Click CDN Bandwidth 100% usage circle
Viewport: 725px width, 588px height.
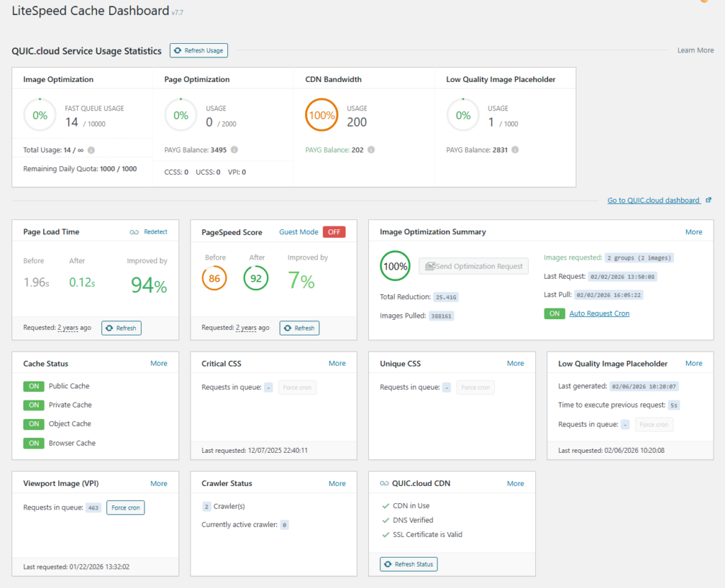tap(322, 115)
